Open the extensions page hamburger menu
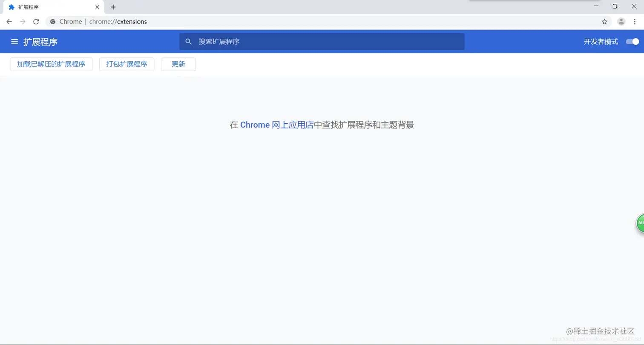 [14, 41]
